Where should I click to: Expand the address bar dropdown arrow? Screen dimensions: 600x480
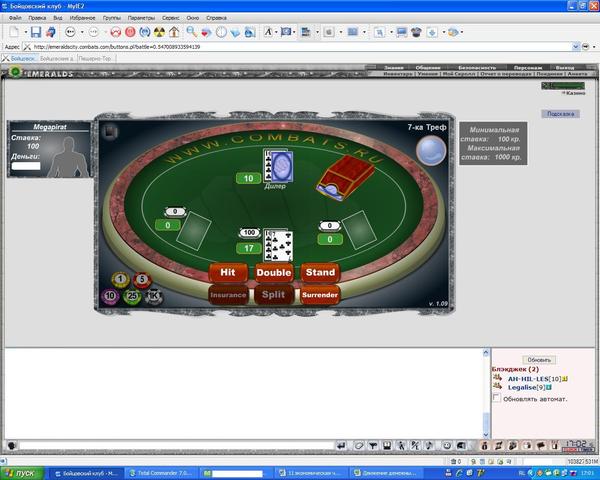click(x=576, y=47)
